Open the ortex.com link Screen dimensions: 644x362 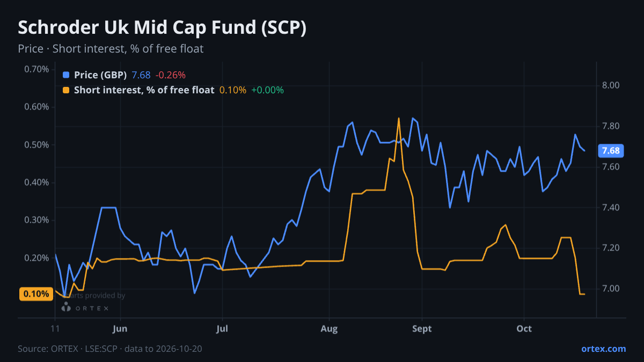(603, 349)
